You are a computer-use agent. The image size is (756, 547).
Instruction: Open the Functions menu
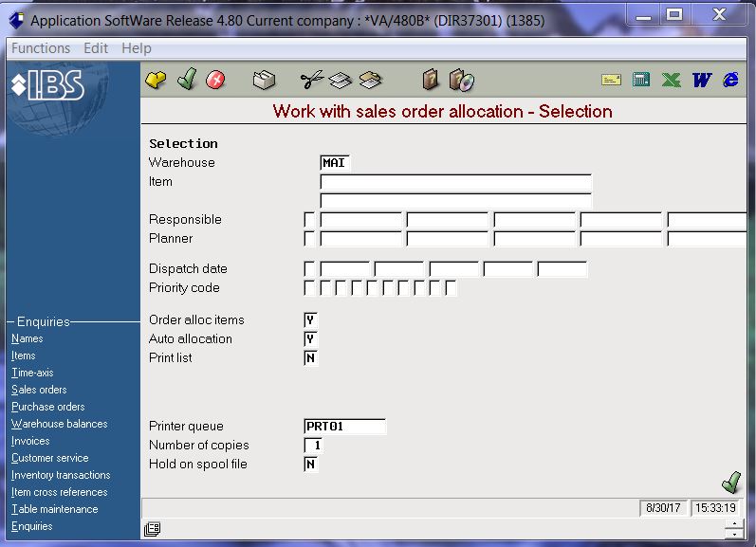(41, 48)
